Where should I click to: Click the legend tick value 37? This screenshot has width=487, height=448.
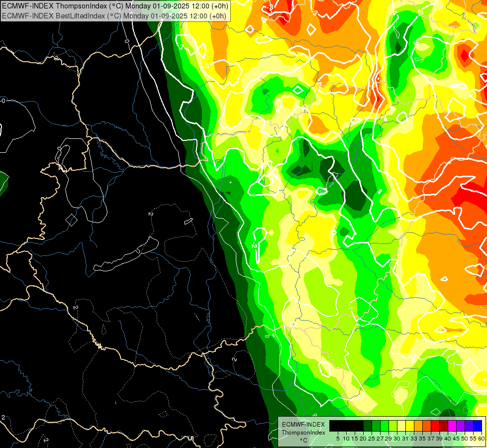[431, 439]
